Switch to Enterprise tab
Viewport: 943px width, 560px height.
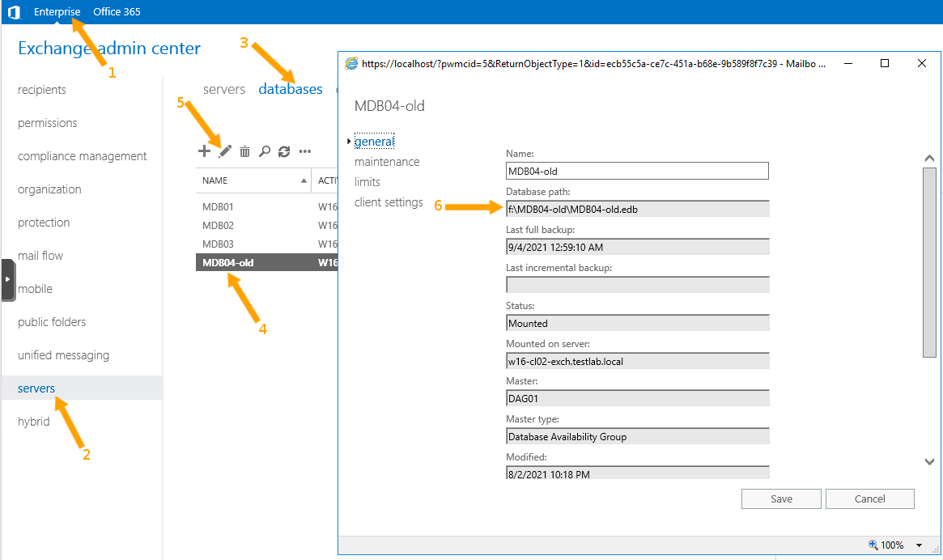coord(57,11)
